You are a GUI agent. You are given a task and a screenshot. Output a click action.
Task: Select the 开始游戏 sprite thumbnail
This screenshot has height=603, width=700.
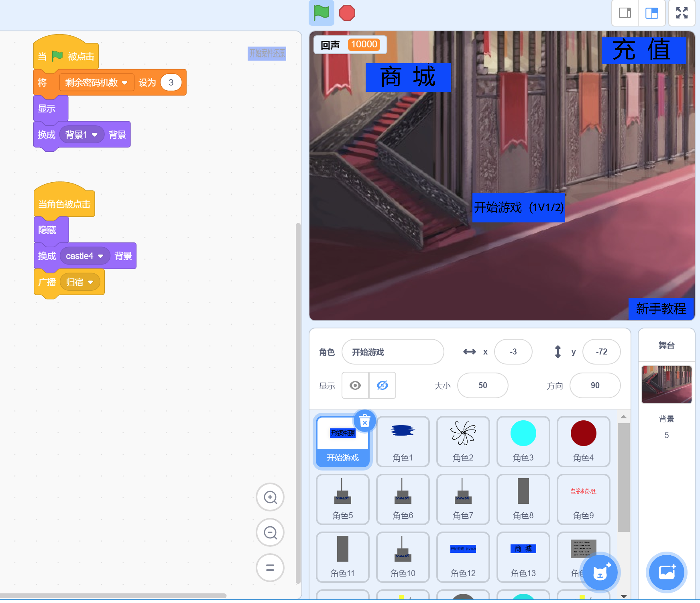[x=342, y=442]
